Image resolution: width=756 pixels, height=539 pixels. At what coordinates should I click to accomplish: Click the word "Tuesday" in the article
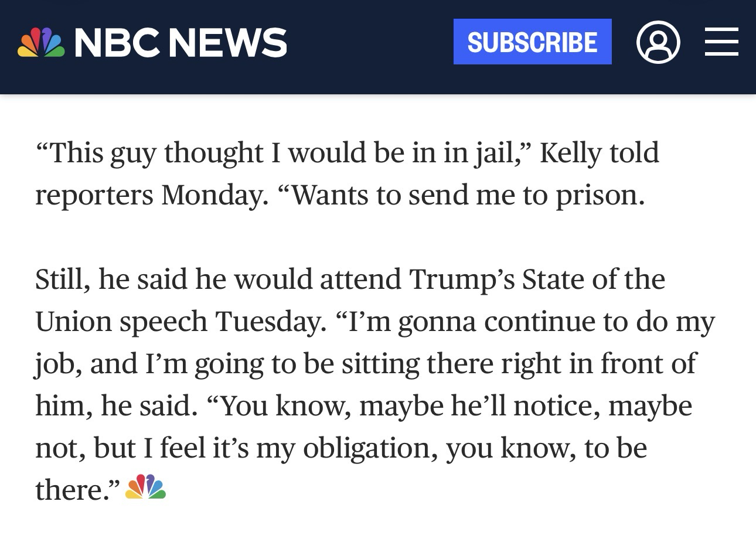point(270,321)
